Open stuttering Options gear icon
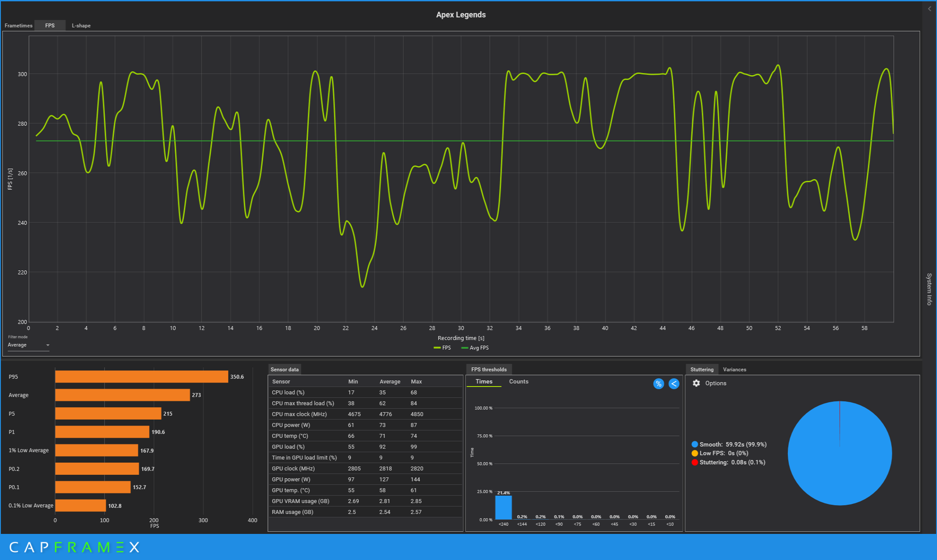Viewport: 937px width, 560px height. click(x=696, y=383)
